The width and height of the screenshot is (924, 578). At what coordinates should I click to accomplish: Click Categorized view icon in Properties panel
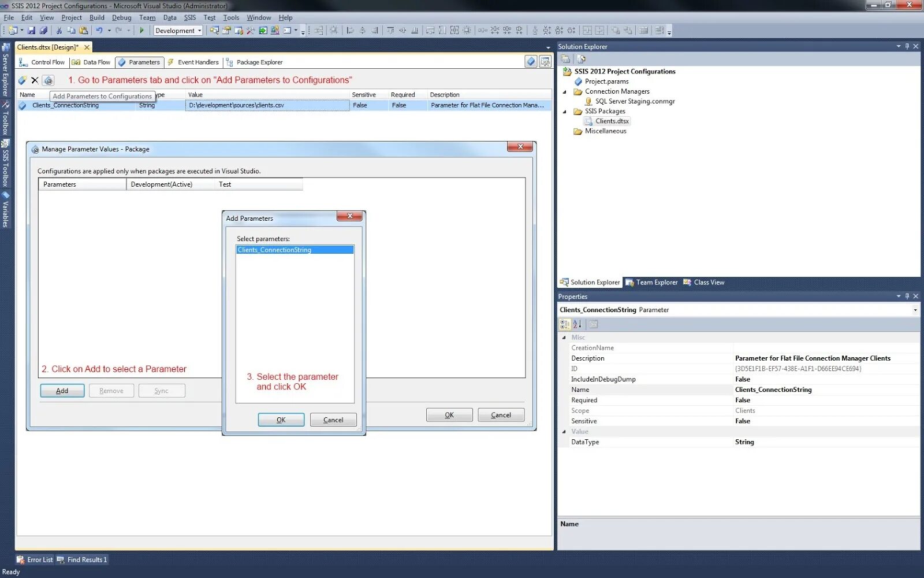coord(565,324)
